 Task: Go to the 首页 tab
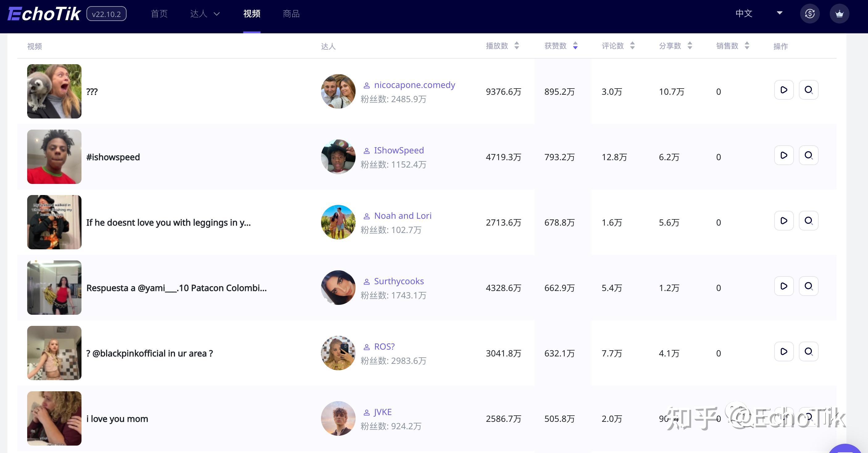coord(159,14)
